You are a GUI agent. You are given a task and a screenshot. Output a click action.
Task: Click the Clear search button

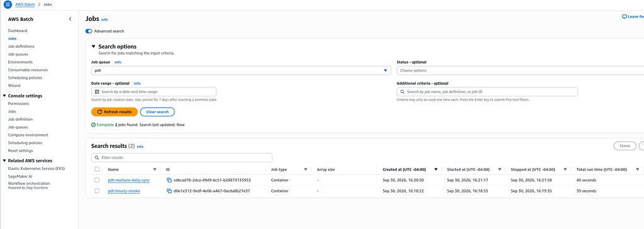point(157,112)
